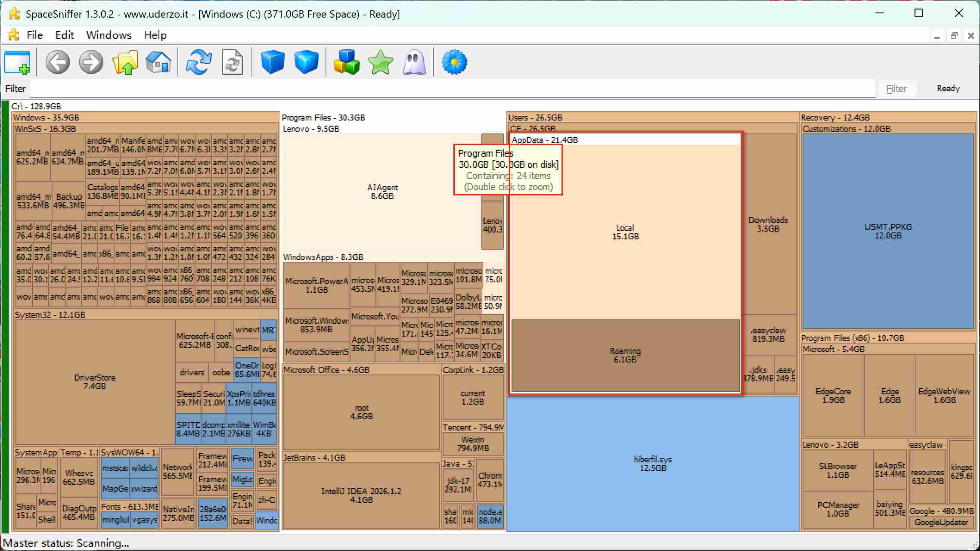Click the blue flower donate icon
The height and width of the screenshot is (551, 980).
[x=454, y=62]
